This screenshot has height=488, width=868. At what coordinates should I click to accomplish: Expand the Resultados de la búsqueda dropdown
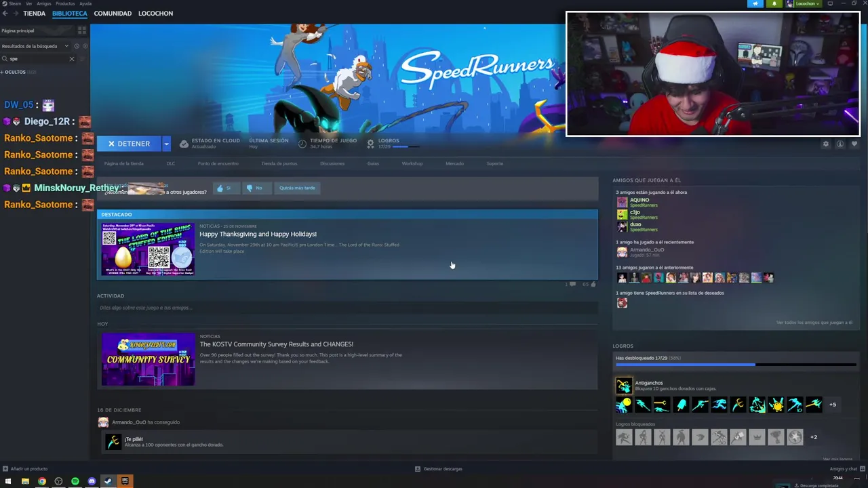35,46
